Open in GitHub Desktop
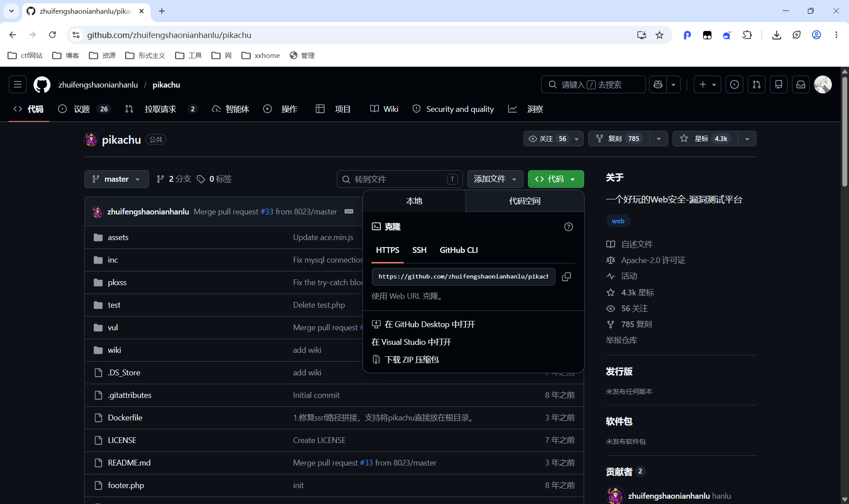Screen dimensions: 849x504 [x=423, y=325]
